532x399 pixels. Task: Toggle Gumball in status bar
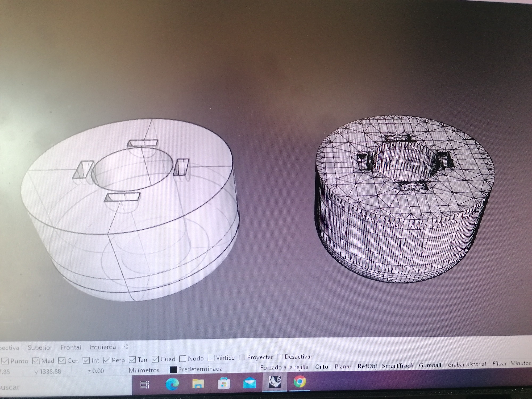(x=430, y=365)
